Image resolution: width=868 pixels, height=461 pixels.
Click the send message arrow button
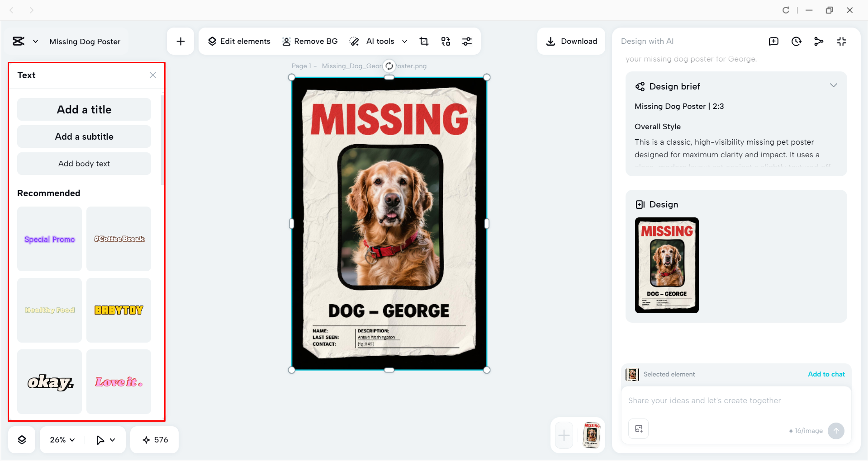(x=836, y=431)
